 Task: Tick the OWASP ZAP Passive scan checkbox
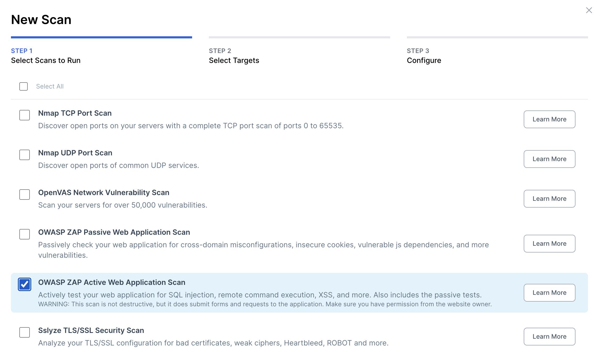coord(25,234)
